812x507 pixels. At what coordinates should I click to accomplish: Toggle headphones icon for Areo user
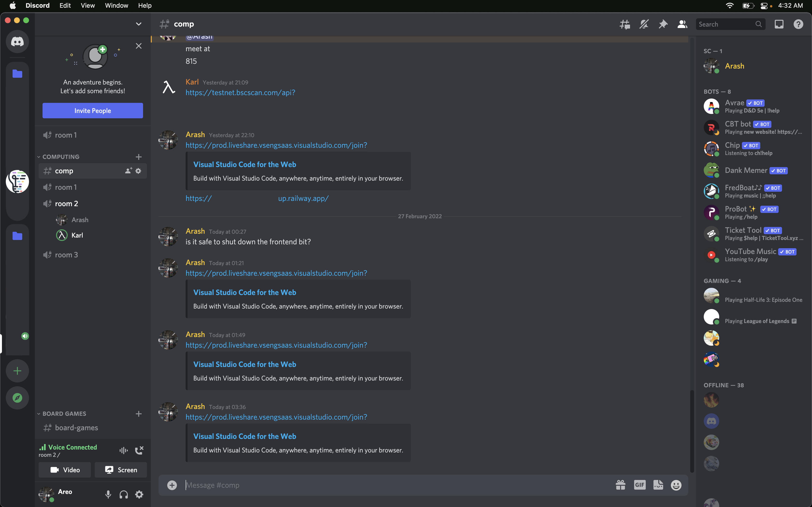pyautogui.click(x=123, y=494)
